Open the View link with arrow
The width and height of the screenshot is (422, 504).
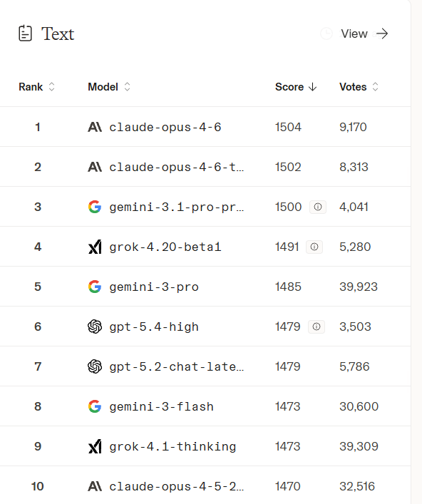(364, 34)
